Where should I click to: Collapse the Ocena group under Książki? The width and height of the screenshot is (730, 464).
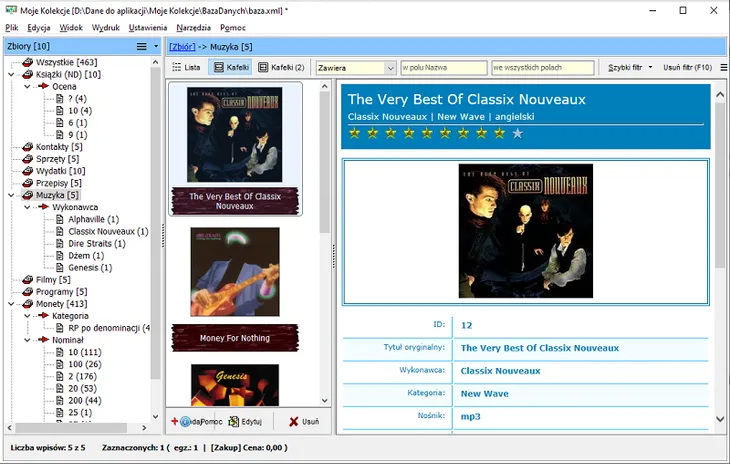[27, 87]
